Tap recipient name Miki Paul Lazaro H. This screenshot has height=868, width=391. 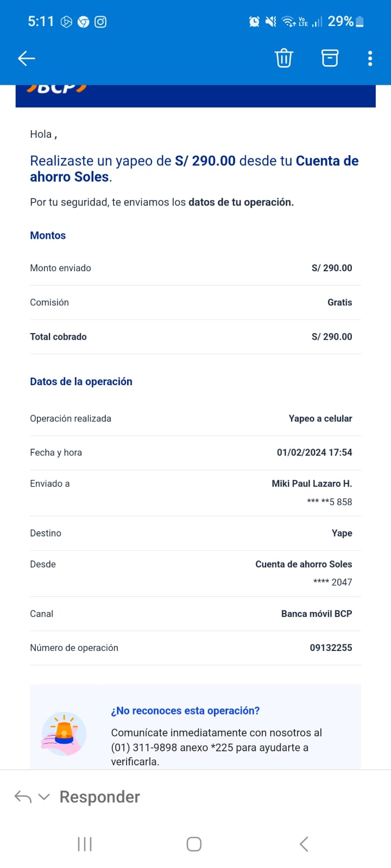point(312,483)
